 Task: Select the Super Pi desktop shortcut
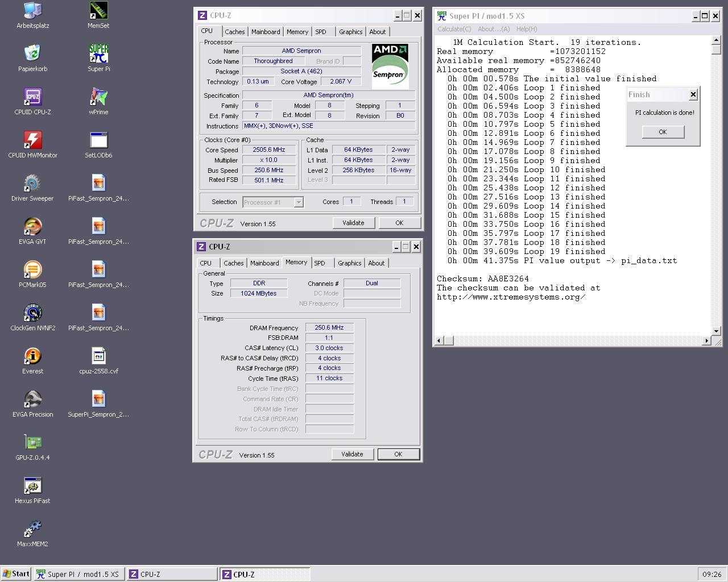[98, 59]
